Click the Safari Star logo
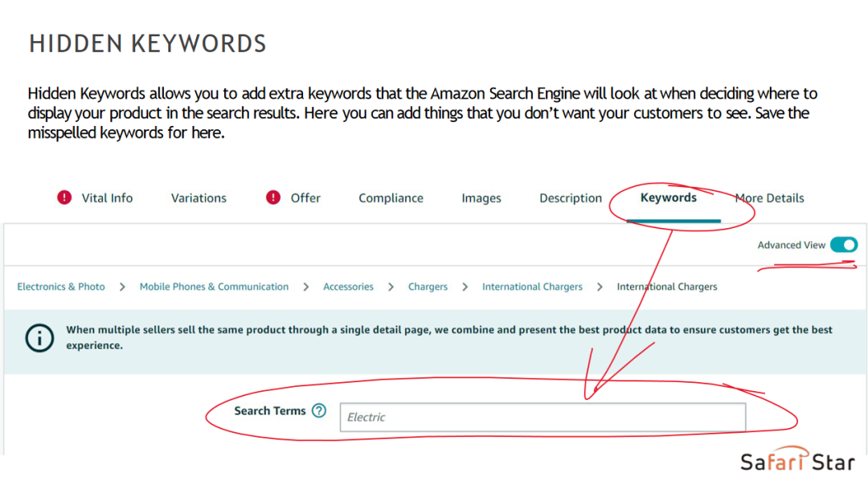Screen dimensions: 868x489 [x=798, y=459]
